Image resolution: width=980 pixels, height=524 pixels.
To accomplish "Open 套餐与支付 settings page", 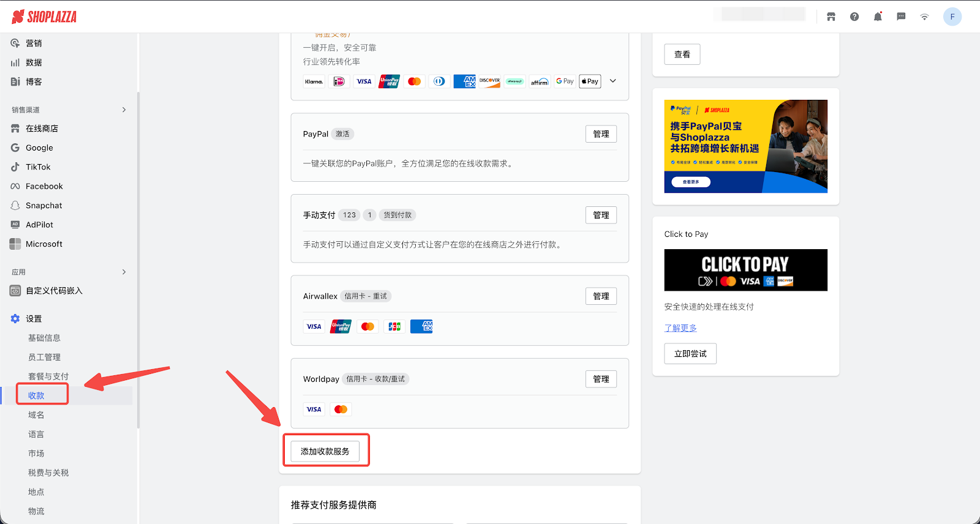I will coord(48,376).
